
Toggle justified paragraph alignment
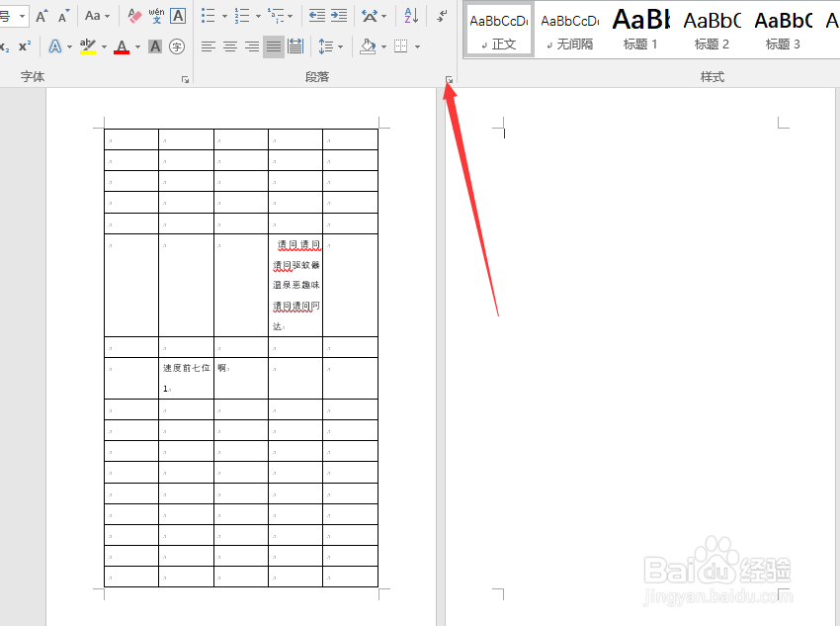(x=274, y=46)
